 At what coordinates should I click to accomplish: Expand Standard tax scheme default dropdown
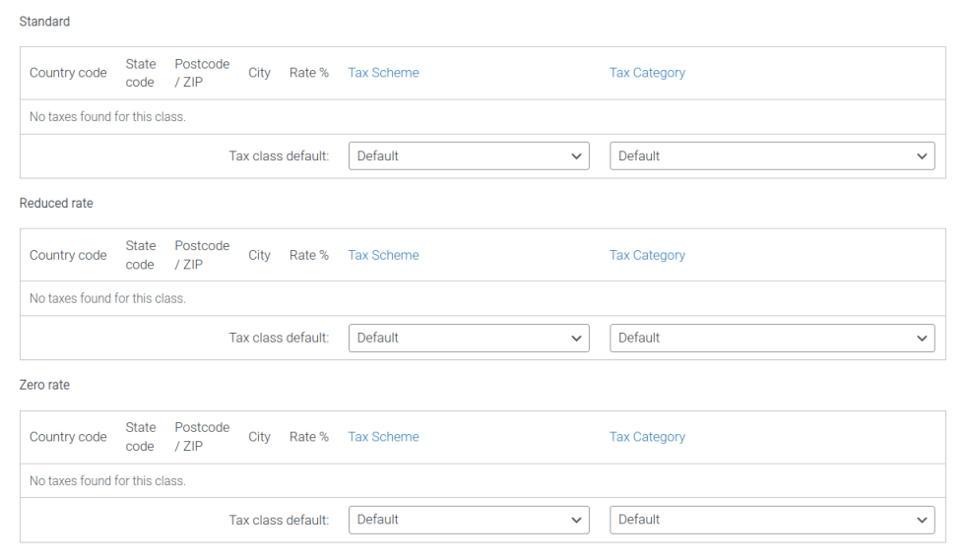pyautogui.click(x=469, y=156)
